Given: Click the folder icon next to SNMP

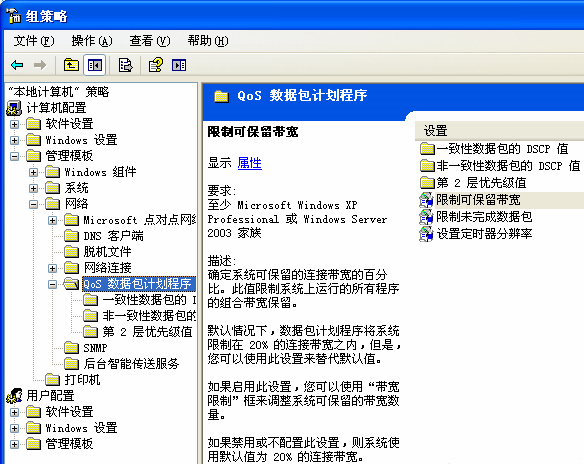Looking at the screenshot, I should pos(71,347).
